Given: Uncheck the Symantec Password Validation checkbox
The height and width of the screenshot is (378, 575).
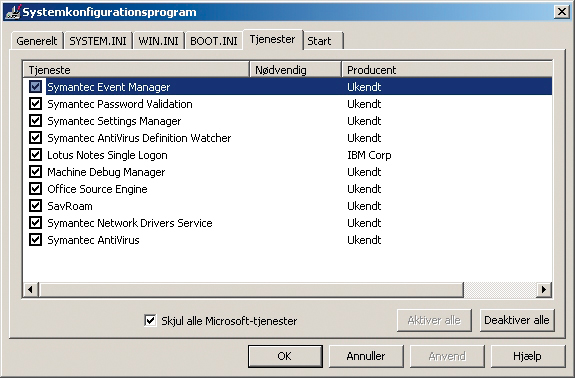Looking at the screenshot, I should point(36,104).
